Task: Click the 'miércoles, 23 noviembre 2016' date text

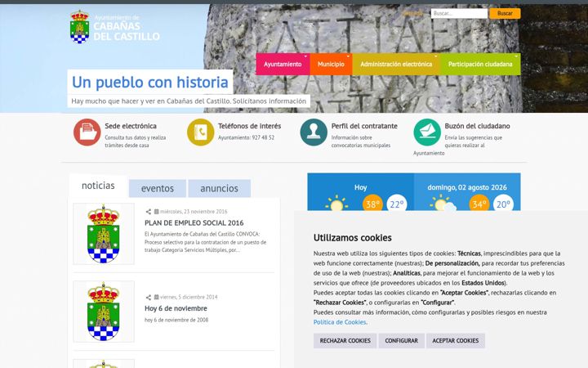Action: click(194, 212)
